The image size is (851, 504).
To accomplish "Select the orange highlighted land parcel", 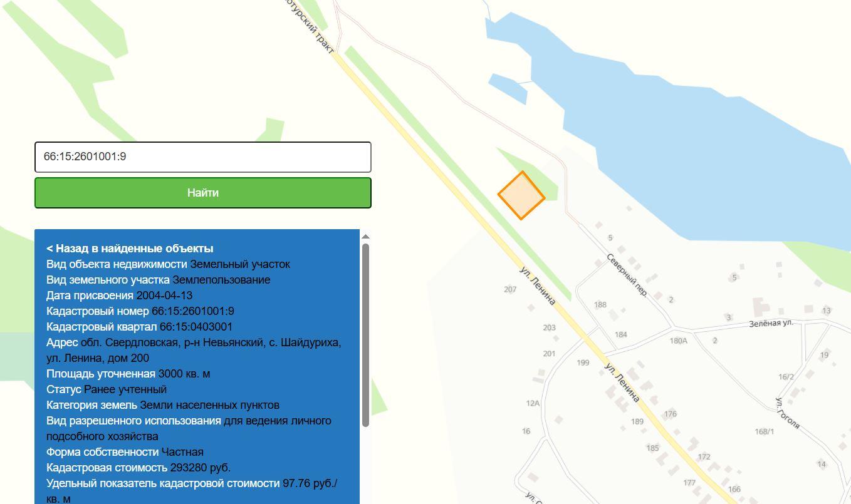I will [521, 195].
